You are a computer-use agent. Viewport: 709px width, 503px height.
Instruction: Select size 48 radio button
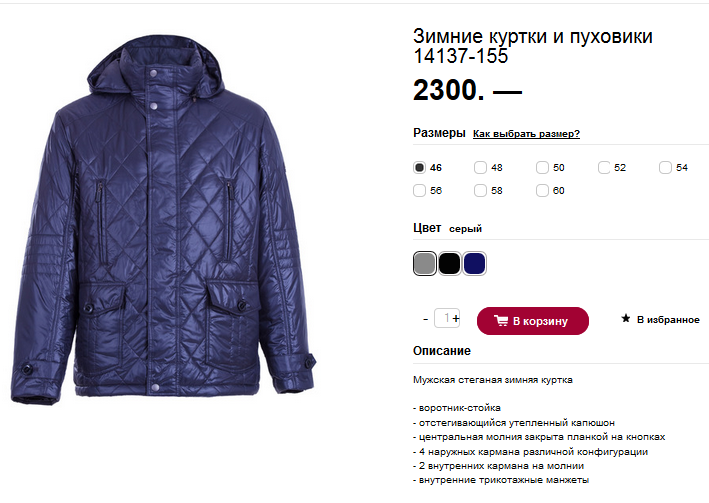[x=480, y=167]
